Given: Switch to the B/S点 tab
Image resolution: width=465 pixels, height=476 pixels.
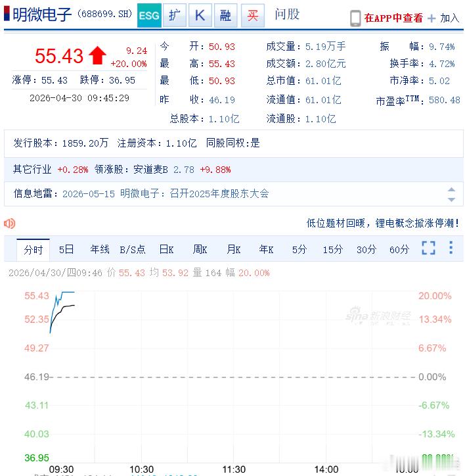Looking at the screenshot, I should pos(133,250).
